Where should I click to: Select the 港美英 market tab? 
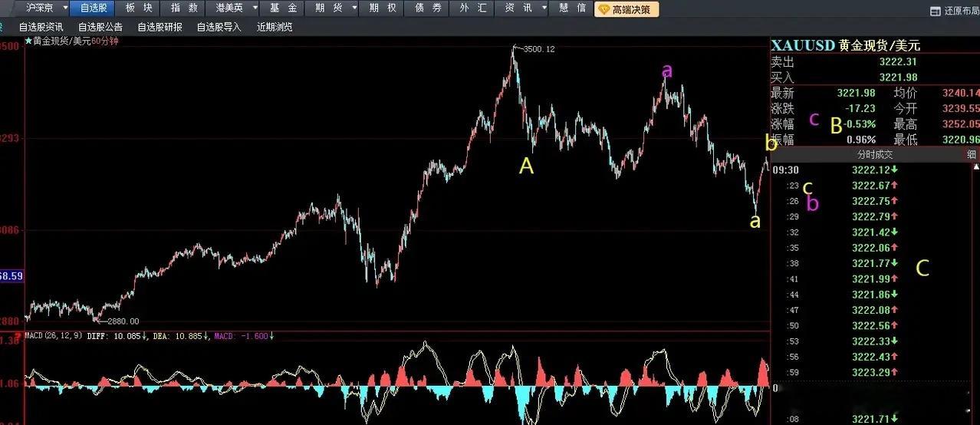click(x=229, y=8)
